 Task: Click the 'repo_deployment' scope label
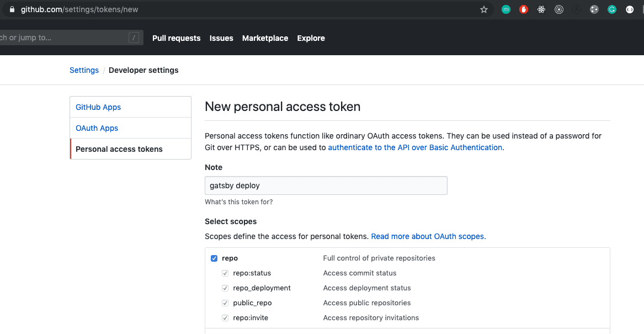262,288
